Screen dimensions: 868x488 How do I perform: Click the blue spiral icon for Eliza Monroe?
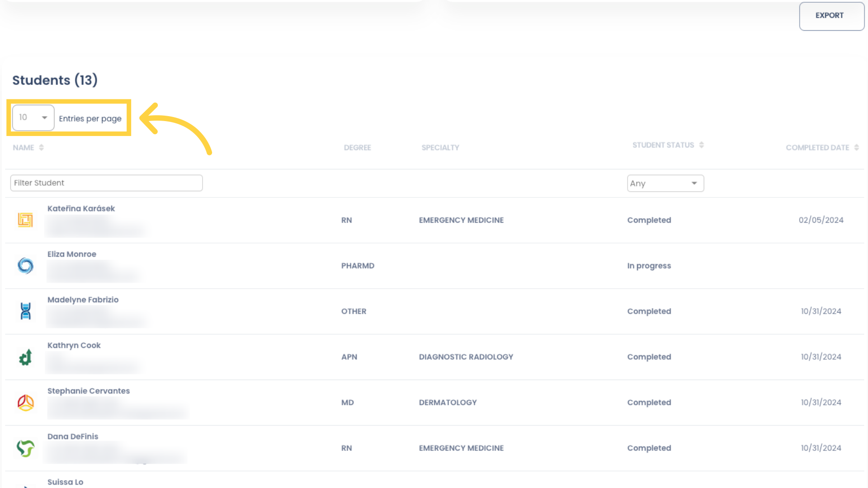pyautogui.click(x=25, y=265)
